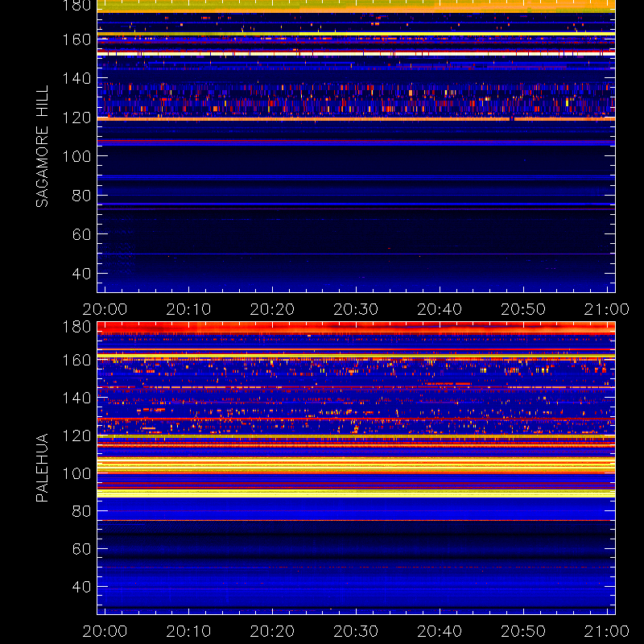The height and width of the screenshot is (644, 644).
Task: Click inside the Palehua spectrogram plot
Action: [356, 468]
